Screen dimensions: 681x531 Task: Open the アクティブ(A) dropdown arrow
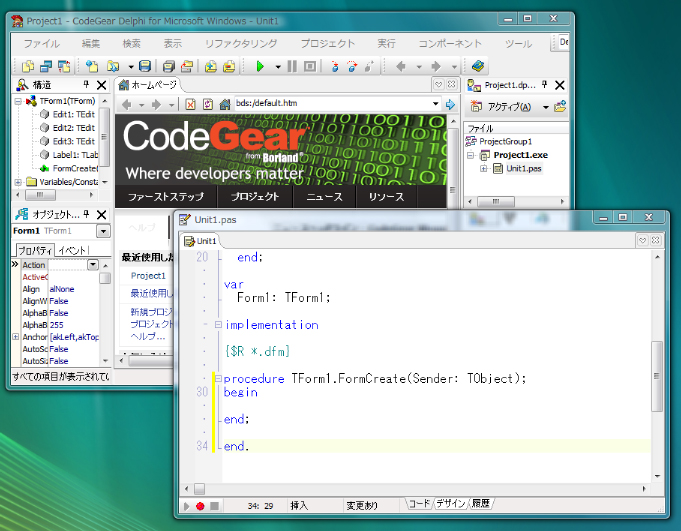coord(546,107)
